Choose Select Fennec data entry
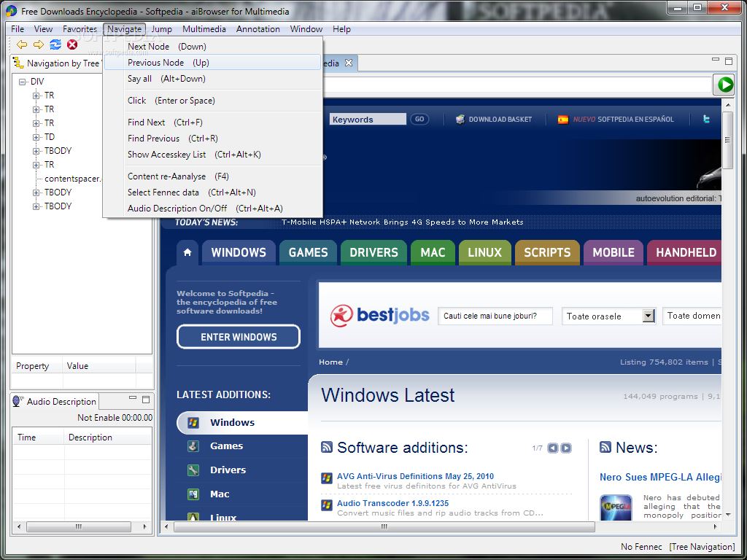Image resolution: width=747 pixels, height=560 pixels. click(212, 192)
